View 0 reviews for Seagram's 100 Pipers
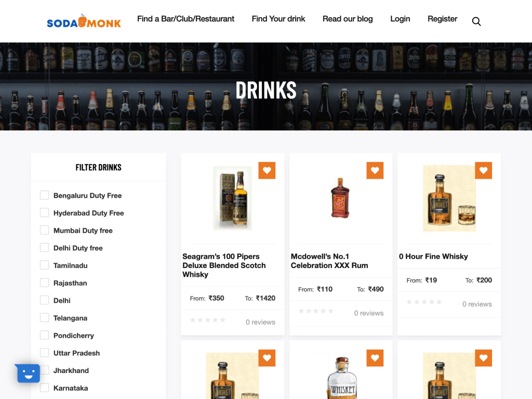 260,322
